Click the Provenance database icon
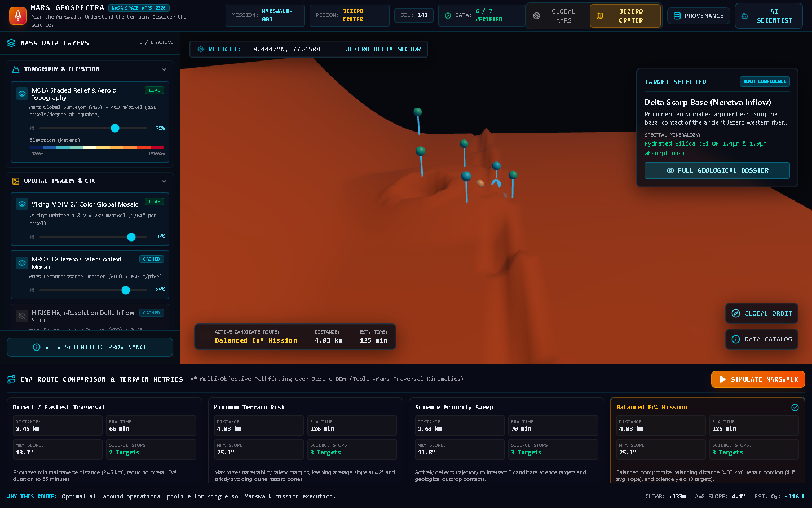Screen dimensions: 812x508 pos(677,16)
